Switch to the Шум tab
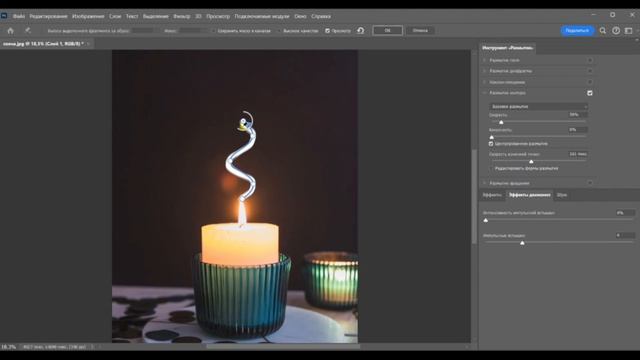The width and height of the screenshot is (640, 360). pos(562,195)
